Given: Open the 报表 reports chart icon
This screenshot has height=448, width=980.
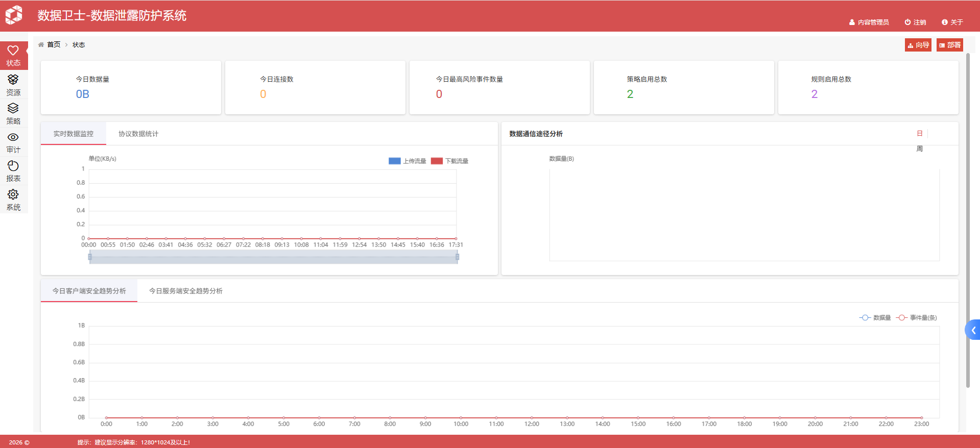Looking at the screenshot, I should click(13, 166).
